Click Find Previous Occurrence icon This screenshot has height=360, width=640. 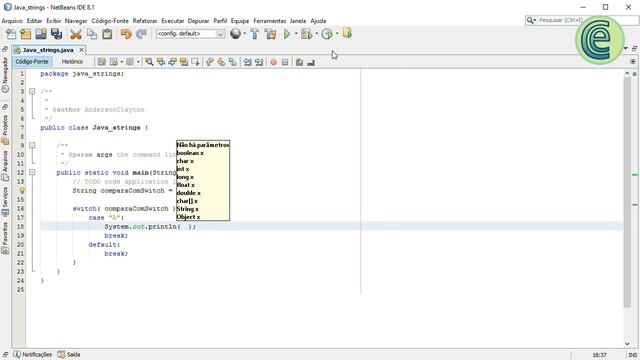[161, 62]
